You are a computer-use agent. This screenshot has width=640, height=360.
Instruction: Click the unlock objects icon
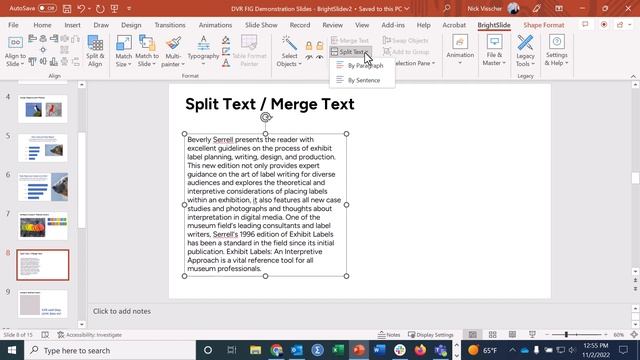coord(320,45)
